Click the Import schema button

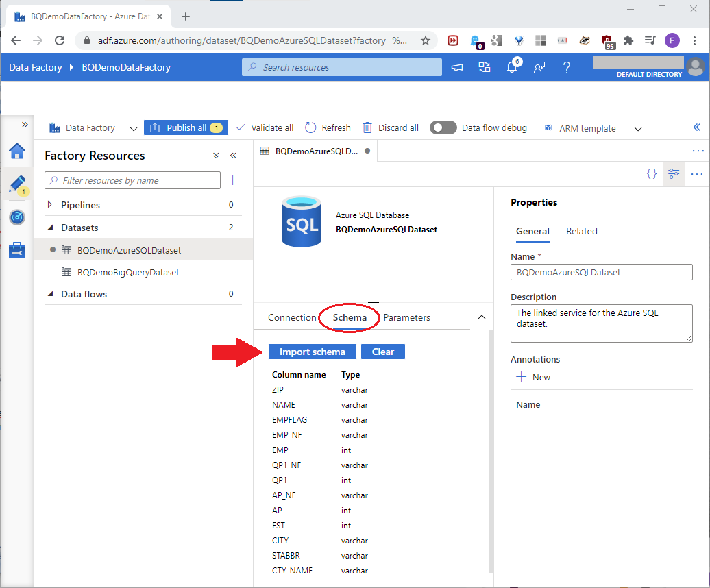tap(313, 352)
